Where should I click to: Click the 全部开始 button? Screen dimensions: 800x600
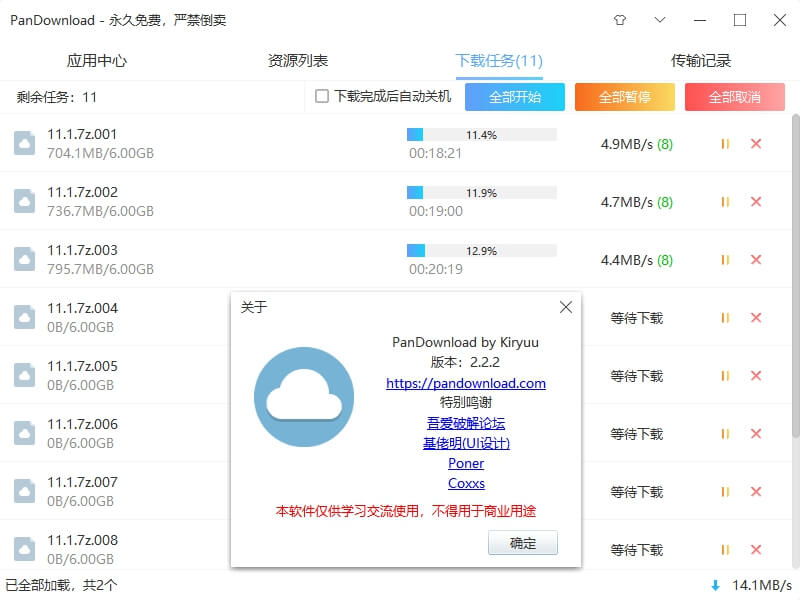515,97
